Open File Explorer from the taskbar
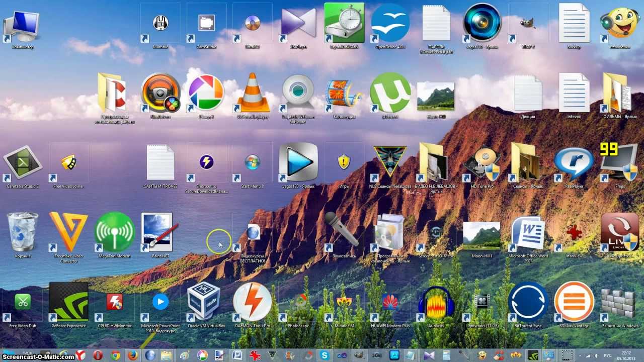This screenshot has height=362, width=644. (x=168, y=355)
